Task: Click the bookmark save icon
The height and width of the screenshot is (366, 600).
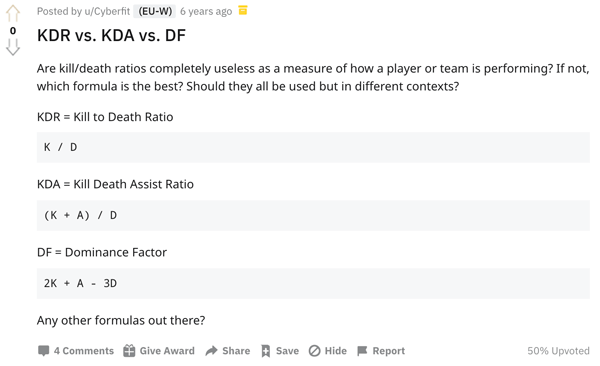Action: (x=266, y=351)
